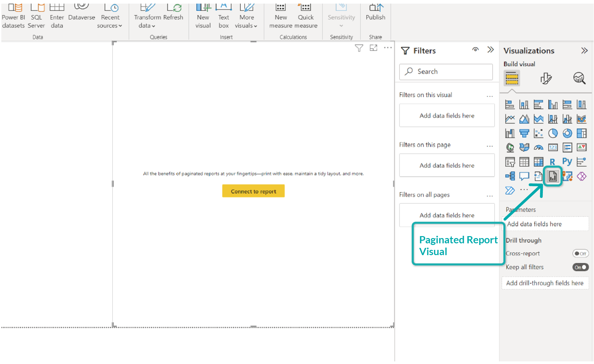
Task: Switch to the Build visual tab
Action: (x=512, y=78)
